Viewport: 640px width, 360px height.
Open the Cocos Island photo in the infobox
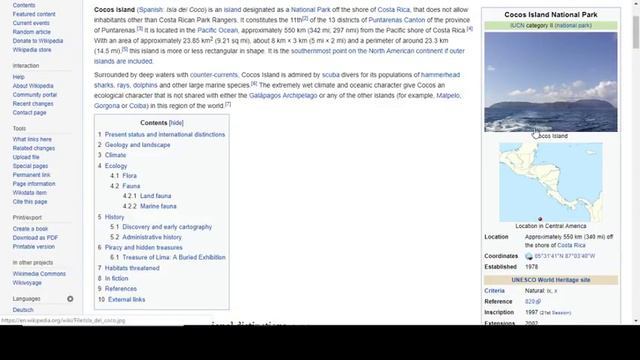coord(551,82)
